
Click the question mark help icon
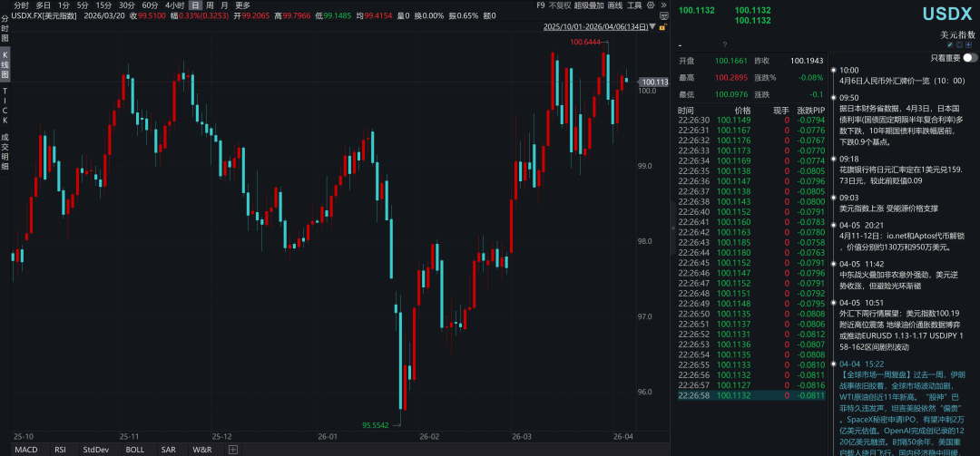pos(724,44)
